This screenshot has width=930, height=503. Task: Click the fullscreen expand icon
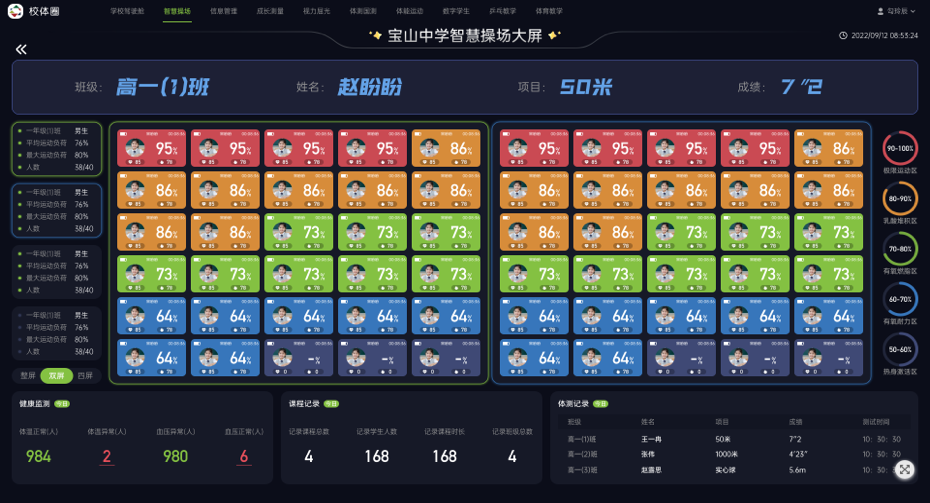click(x=904, y=469)
